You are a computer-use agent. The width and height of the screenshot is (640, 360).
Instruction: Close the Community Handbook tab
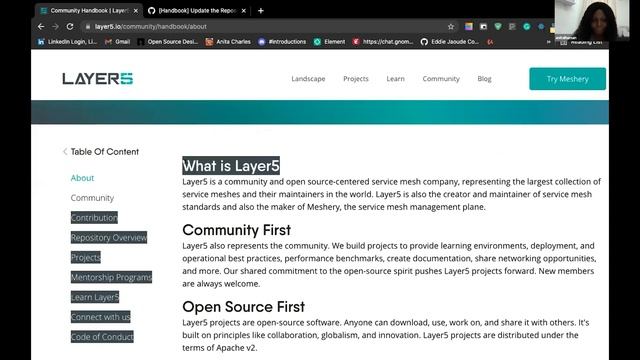[x=136, y=11]
